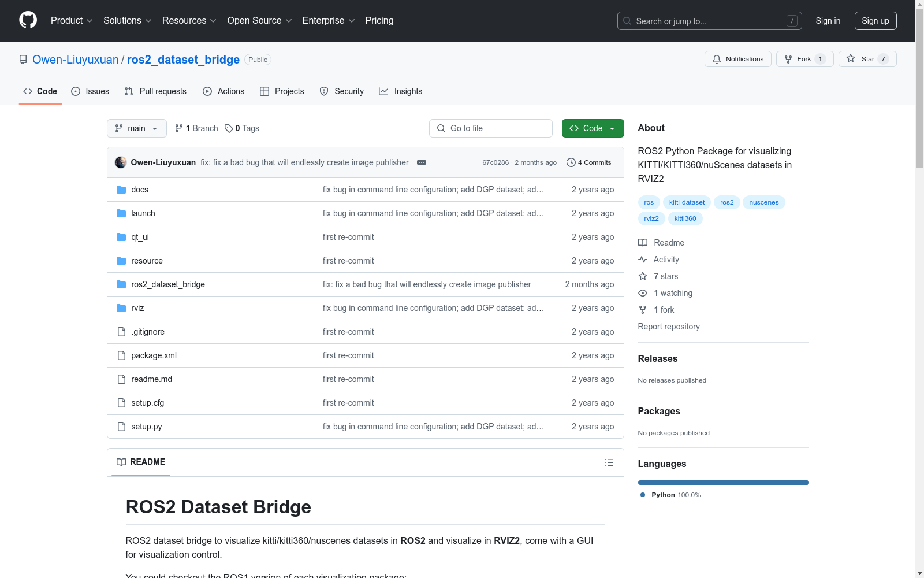Click the Notifications bell button
Viewport: 924px width, 578px height.
pos(737,59)
